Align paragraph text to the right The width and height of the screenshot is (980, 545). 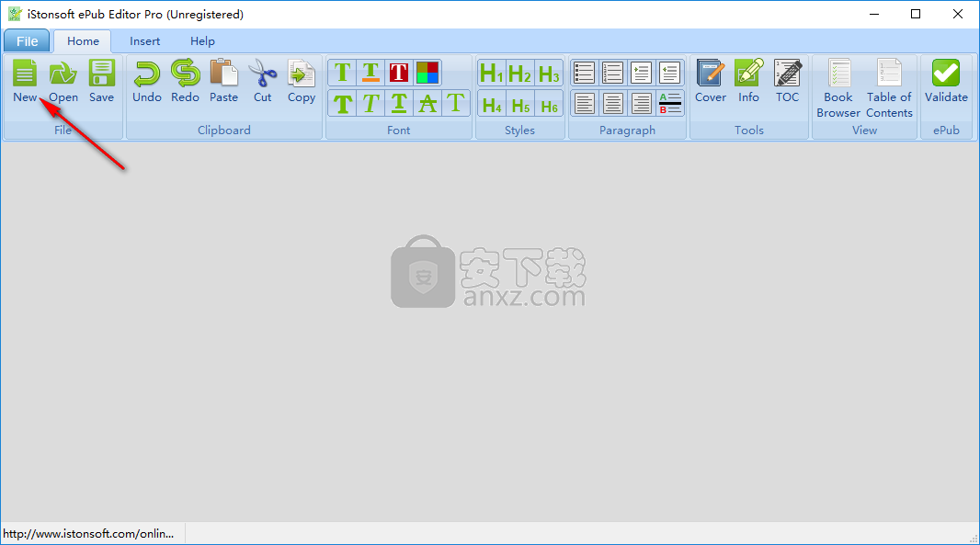[642, 103]
